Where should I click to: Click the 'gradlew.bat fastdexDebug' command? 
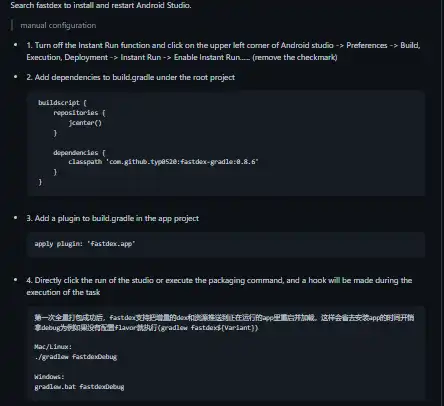point(79,387)
